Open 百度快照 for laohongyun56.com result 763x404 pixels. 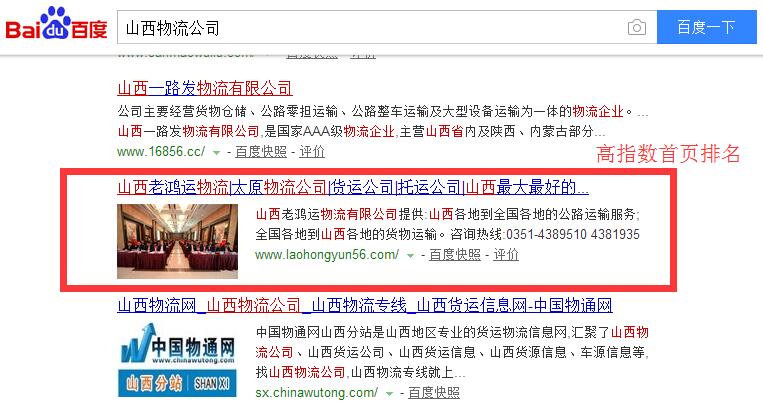pyautogui.click(x=454, y=255)
